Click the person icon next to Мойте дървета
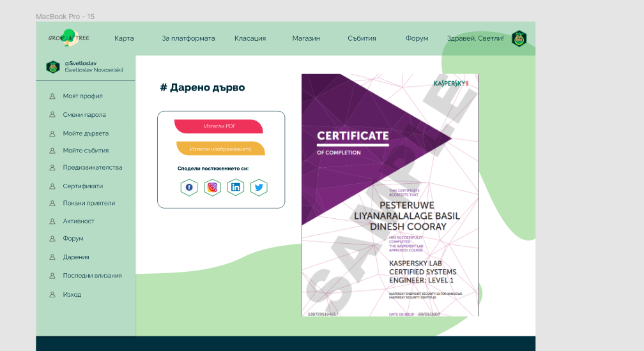The height and width of the screenshot is (351, 644). pos(52,133)
